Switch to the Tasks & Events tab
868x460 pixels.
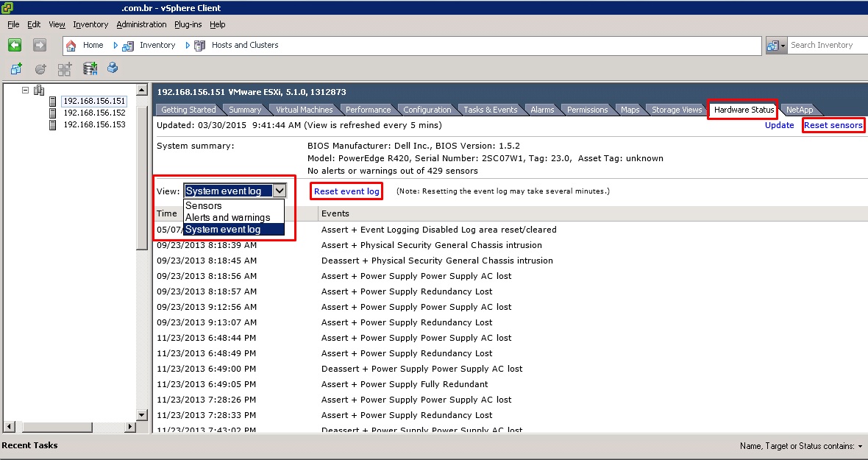coord(490,110)
